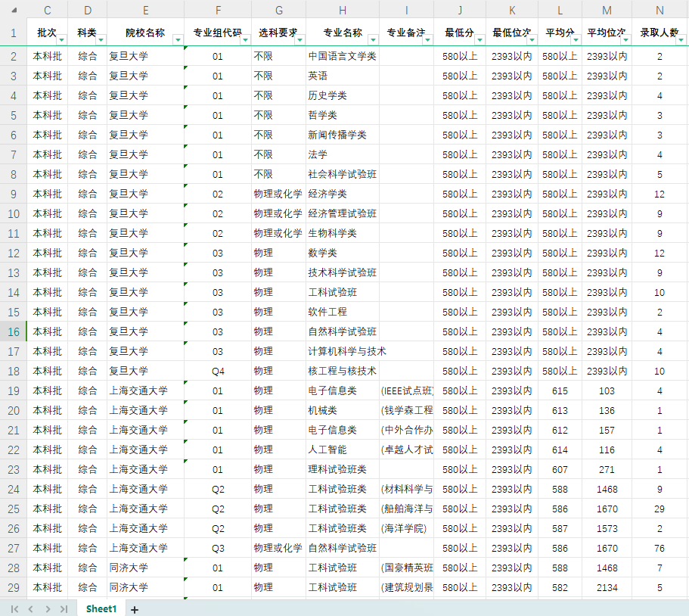The width and height of the screenshot is (689, 616).
Task: Go to next sheet arrow
Action: [x=48, y=609]
